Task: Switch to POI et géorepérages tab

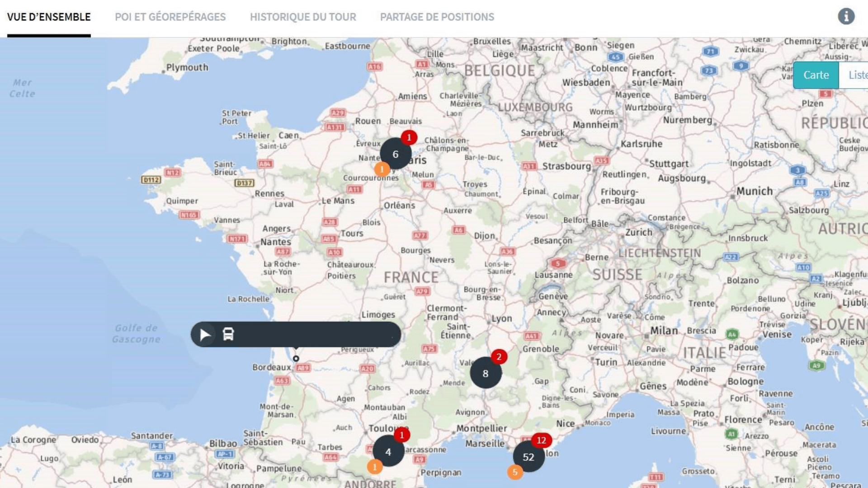Action: point(170,17)
